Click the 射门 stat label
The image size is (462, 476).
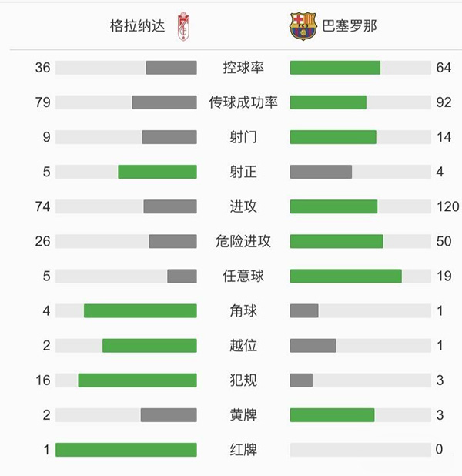(243, 137)
